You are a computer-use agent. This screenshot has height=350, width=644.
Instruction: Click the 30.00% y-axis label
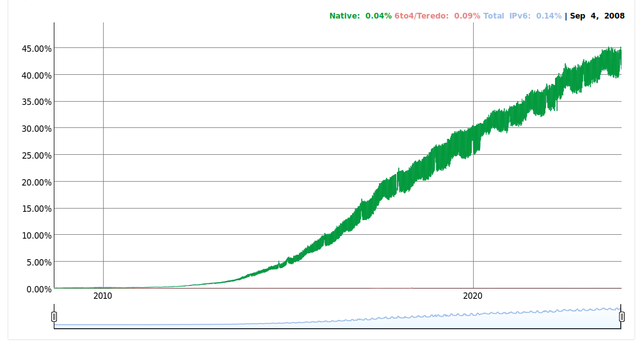36,129
